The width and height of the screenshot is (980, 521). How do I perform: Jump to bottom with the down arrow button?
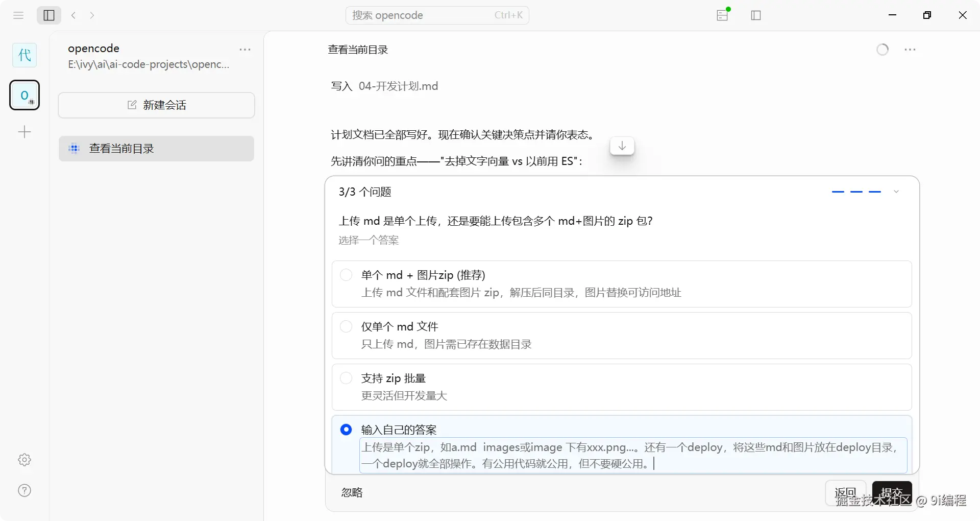tap(622, 146)
